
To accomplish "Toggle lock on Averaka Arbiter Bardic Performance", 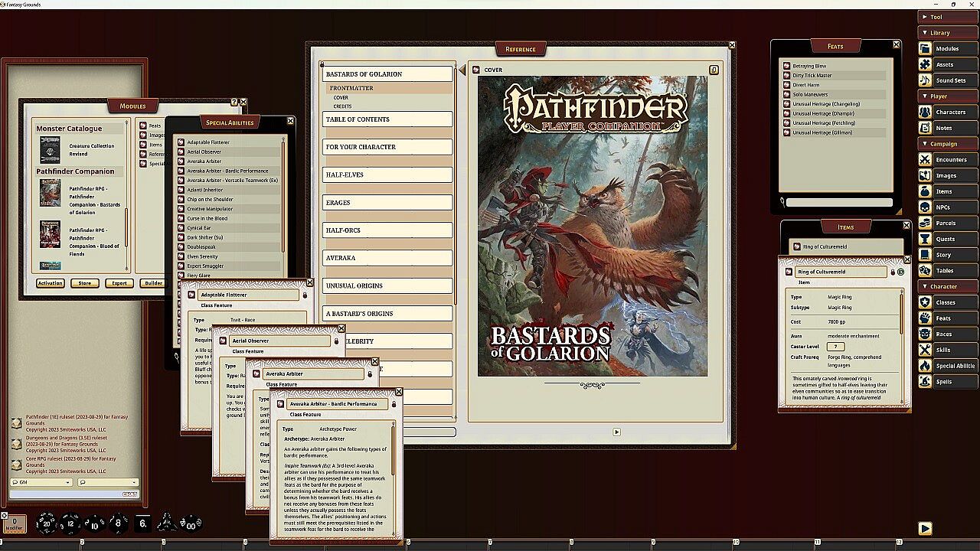I will tap(393, 403).
